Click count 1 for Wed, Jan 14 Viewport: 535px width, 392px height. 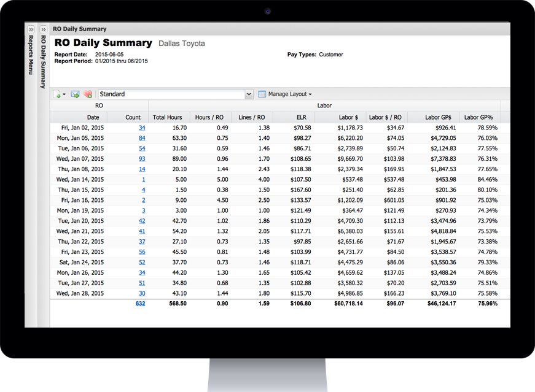[143, 179]
